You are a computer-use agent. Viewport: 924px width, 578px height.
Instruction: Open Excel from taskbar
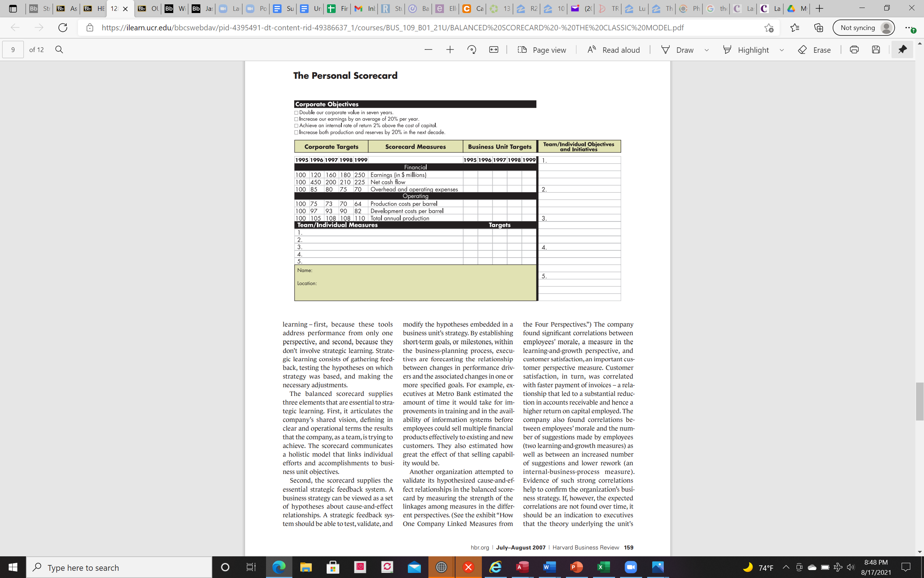click(x=603, y=567)
